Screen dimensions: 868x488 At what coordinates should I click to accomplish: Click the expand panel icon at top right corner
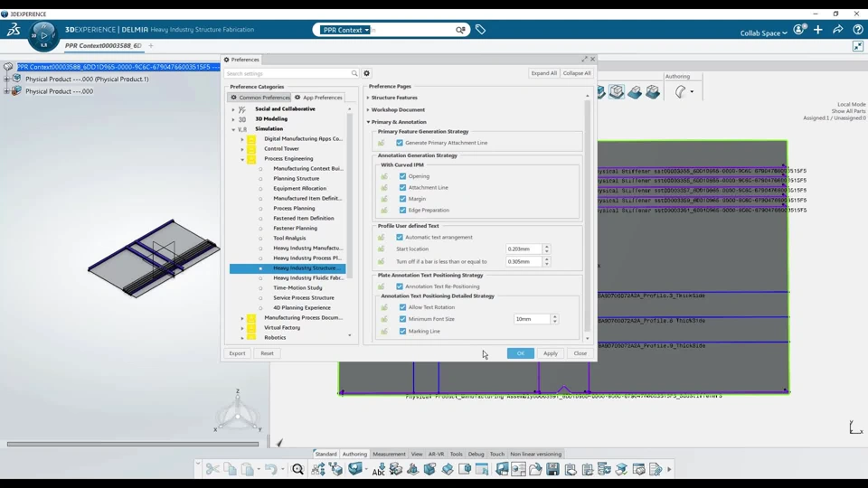click(x=857, y=46)
